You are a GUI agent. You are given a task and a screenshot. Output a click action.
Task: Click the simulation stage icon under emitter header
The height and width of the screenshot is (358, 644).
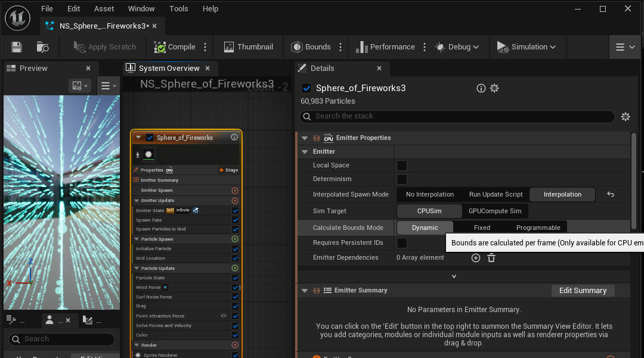pos(138,155)
